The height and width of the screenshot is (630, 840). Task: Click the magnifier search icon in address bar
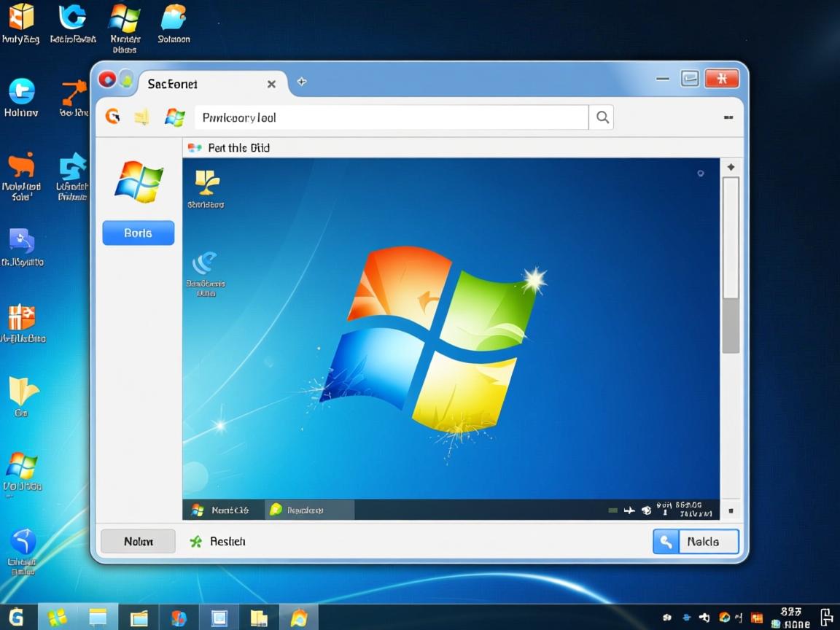(602, 117)
